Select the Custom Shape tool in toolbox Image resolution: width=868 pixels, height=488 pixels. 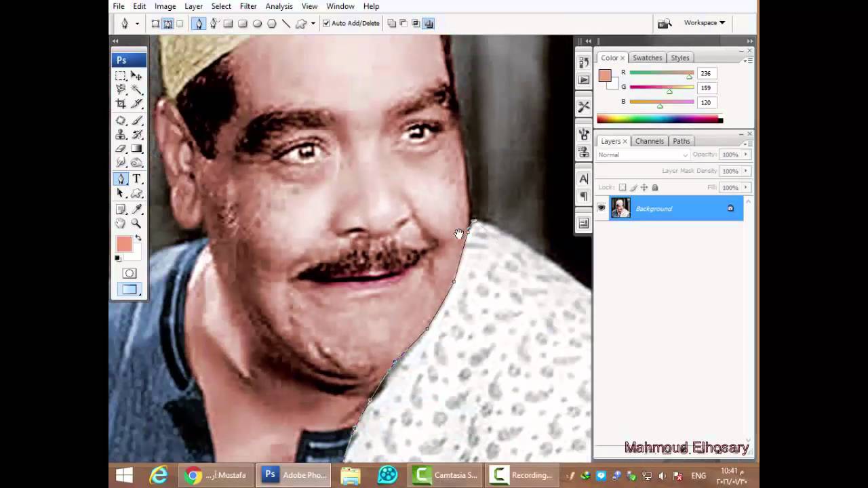[x=136, y=193]
